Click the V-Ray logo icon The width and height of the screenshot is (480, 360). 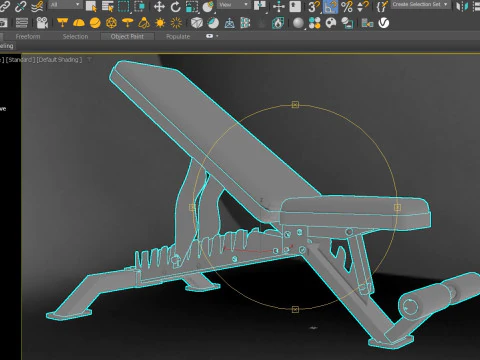point(384,23)
